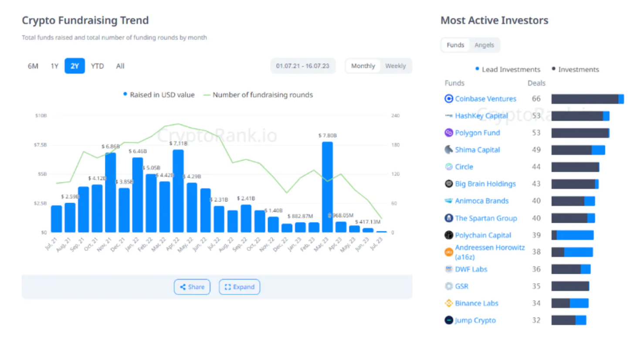644x355 pixels.
Task: Select the 6M time range tab
Action: tap(33, 66)
